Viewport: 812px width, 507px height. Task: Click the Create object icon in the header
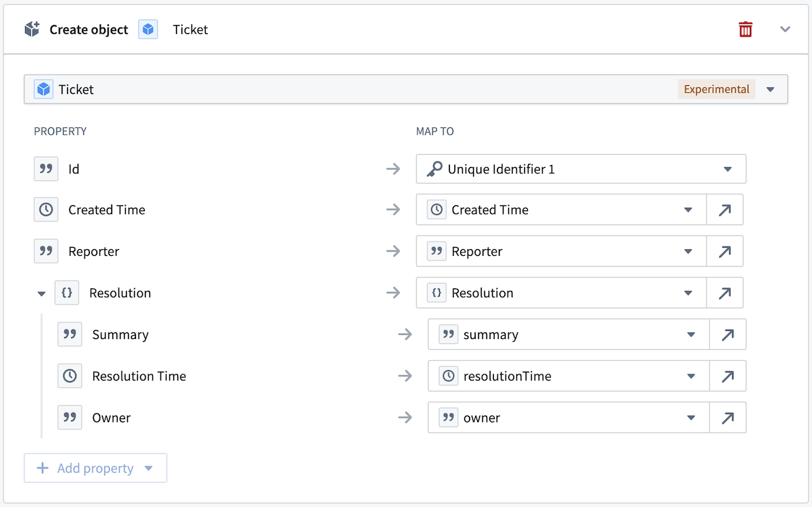point(32,29)
